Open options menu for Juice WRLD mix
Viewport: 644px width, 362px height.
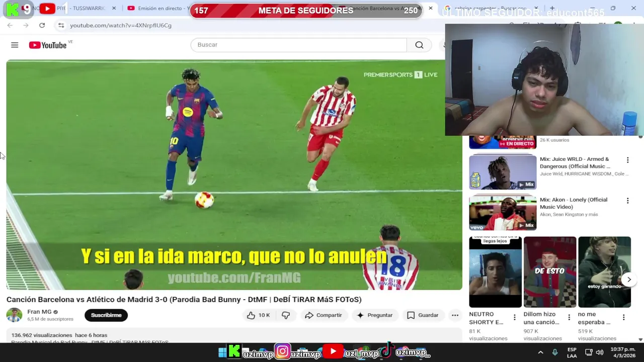pyautogui.click(x=627, y=160)
